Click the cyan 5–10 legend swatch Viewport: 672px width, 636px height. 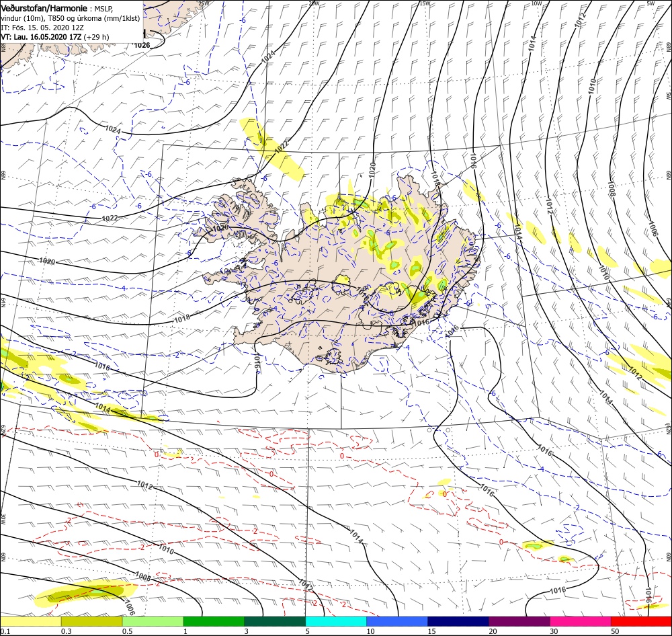coord(336,621)
